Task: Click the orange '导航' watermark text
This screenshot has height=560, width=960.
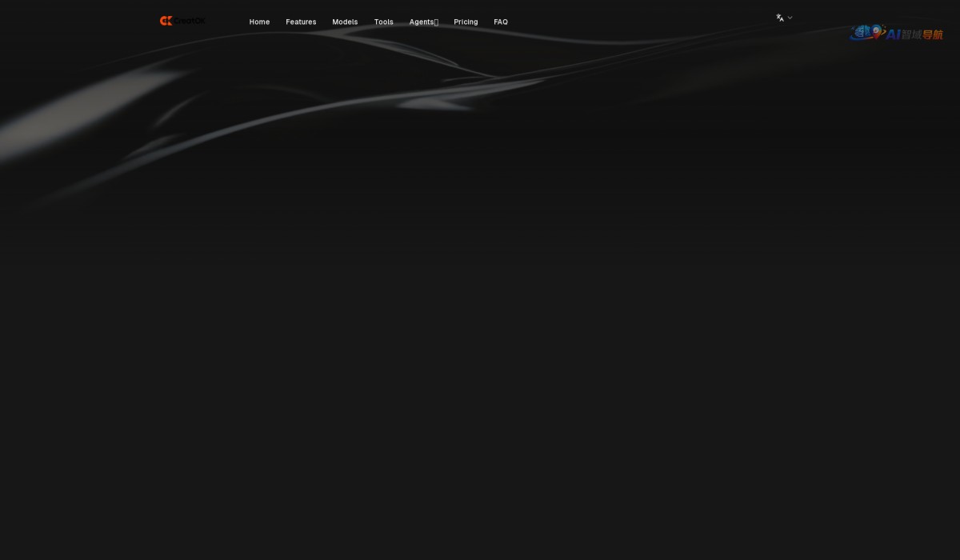Action: point(933,34)
